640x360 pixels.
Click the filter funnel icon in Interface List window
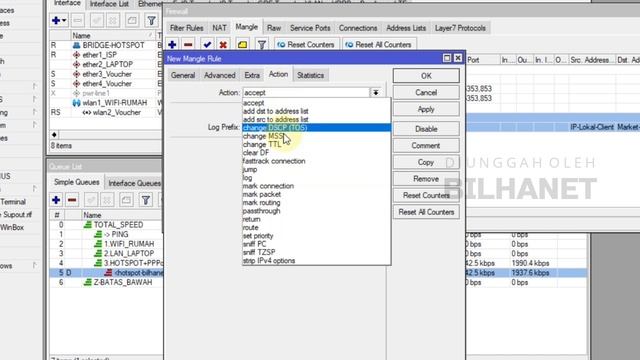point(151,20)
